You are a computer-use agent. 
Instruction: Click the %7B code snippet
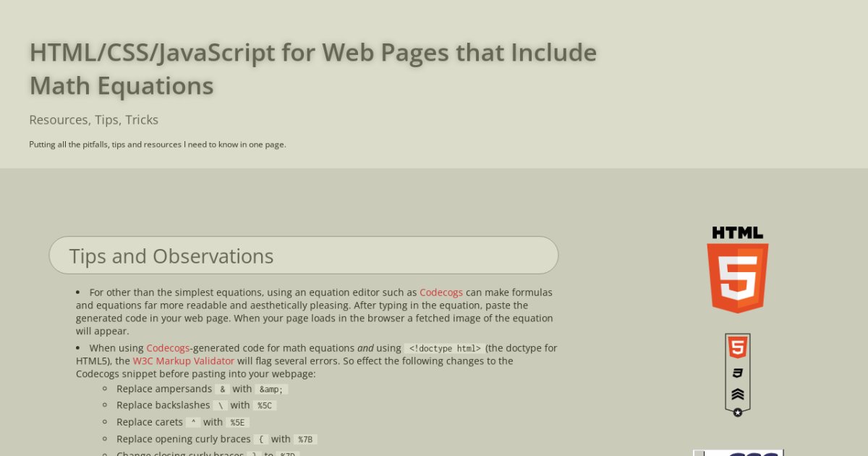pyautogui.click(x=305, y=439)
